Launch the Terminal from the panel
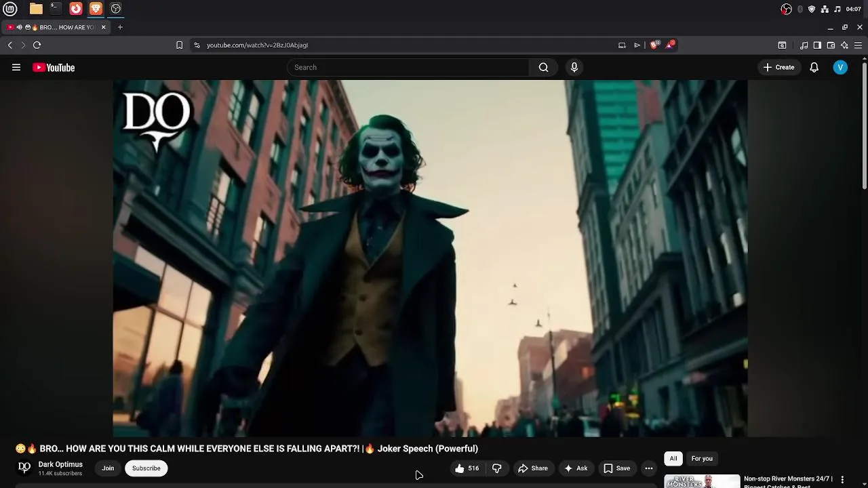 coord(56,9)
